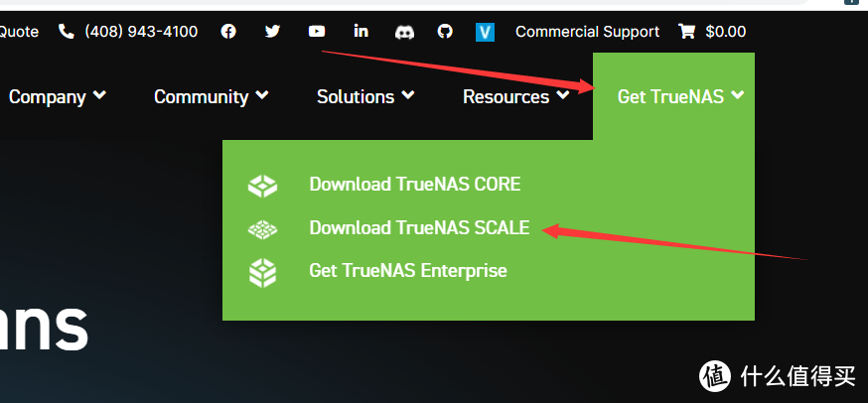Click the blue V icon
Image resolution: width=868 pixels, height=403 pixels.
coord(485,32)
